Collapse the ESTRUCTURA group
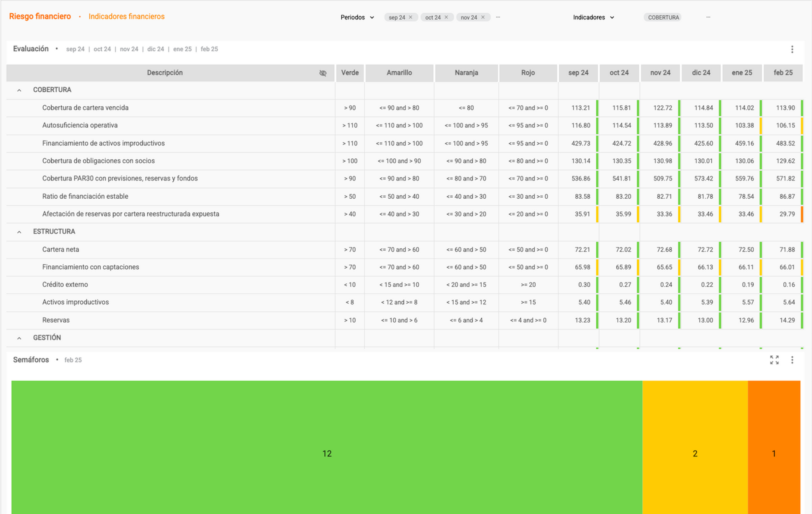The height and width of the screenshot is (514, 812). (19, 232)
